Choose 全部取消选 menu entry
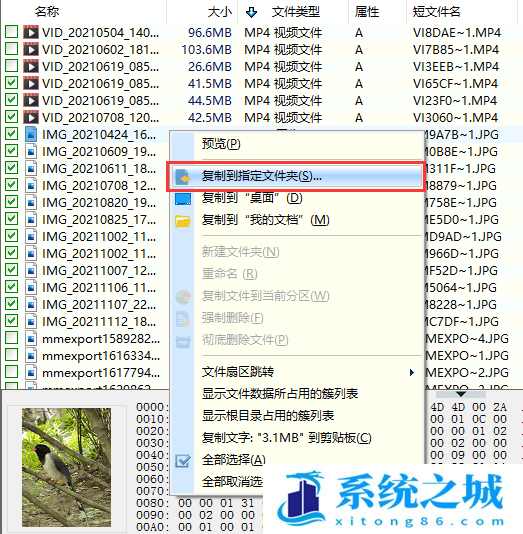523x534 pixels. point(232,482)
